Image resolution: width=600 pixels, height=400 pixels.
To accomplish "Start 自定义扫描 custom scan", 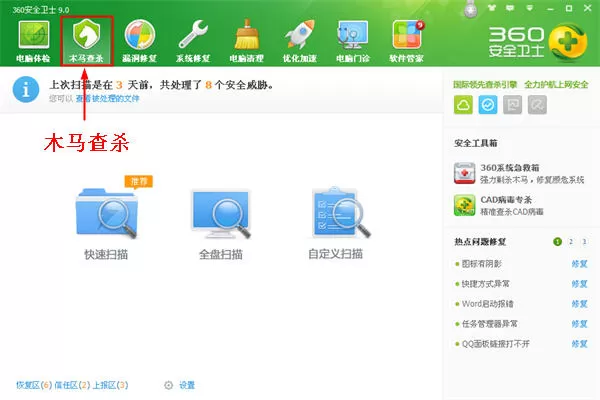I will (x=336, y=224).
